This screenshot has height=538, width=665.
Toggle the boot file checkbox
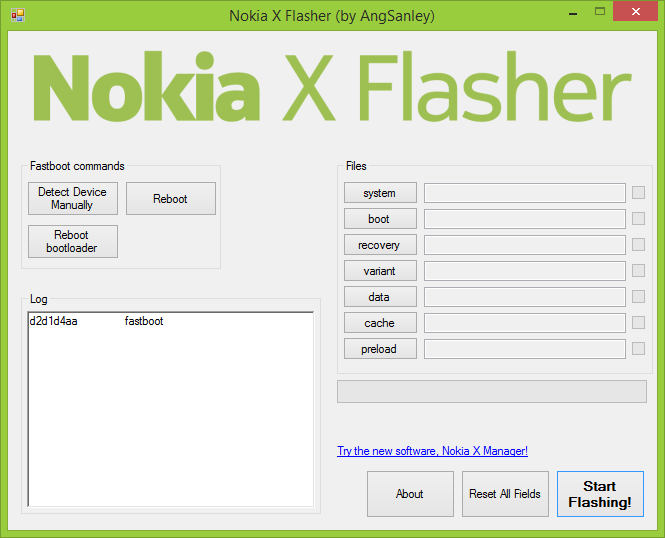tap(638, 218)
